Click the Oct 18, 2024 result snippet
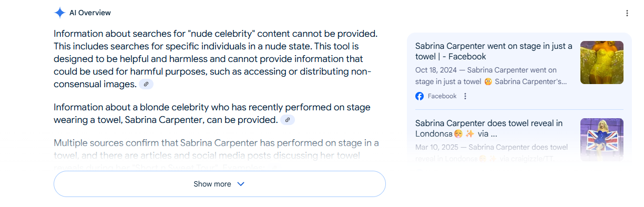 pos(491,76)
